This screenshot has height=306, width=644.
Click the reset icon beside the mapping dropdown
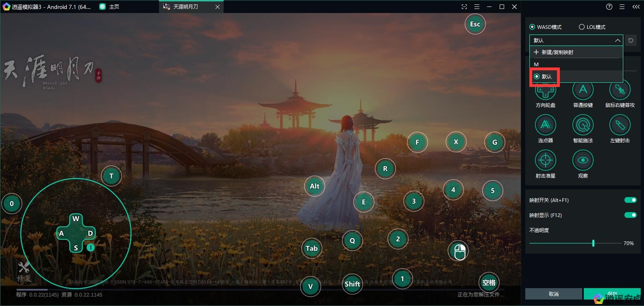pos(631,40)
